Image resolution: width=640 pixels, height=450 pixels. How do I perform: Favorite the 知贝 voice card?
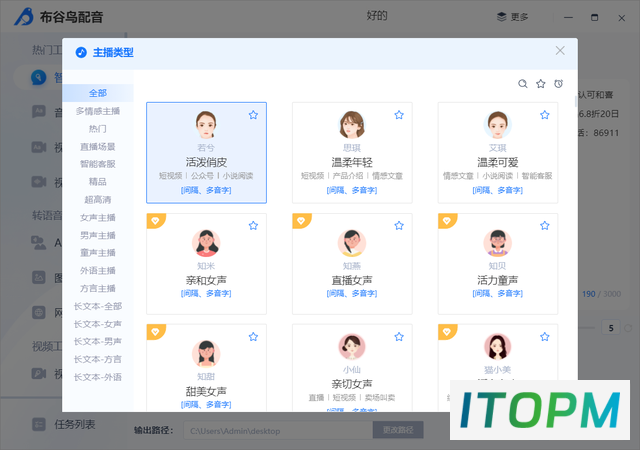click(x=544, y=226)
